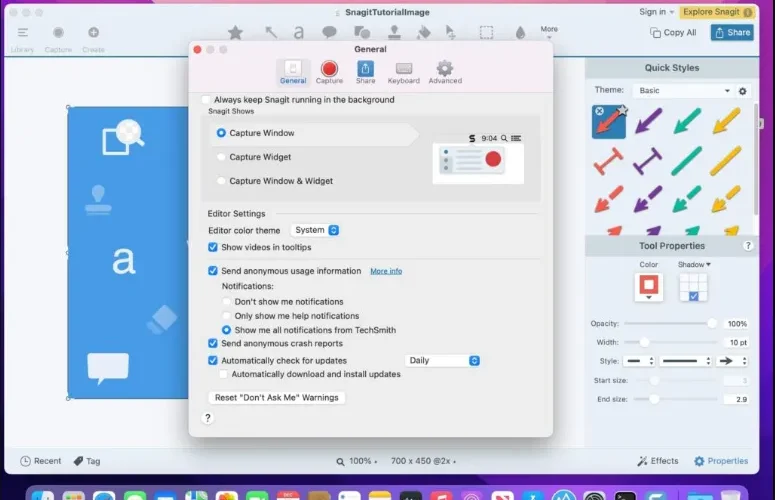
Task: Switch to the Capture preferences tab
Action: coord(329,72)
